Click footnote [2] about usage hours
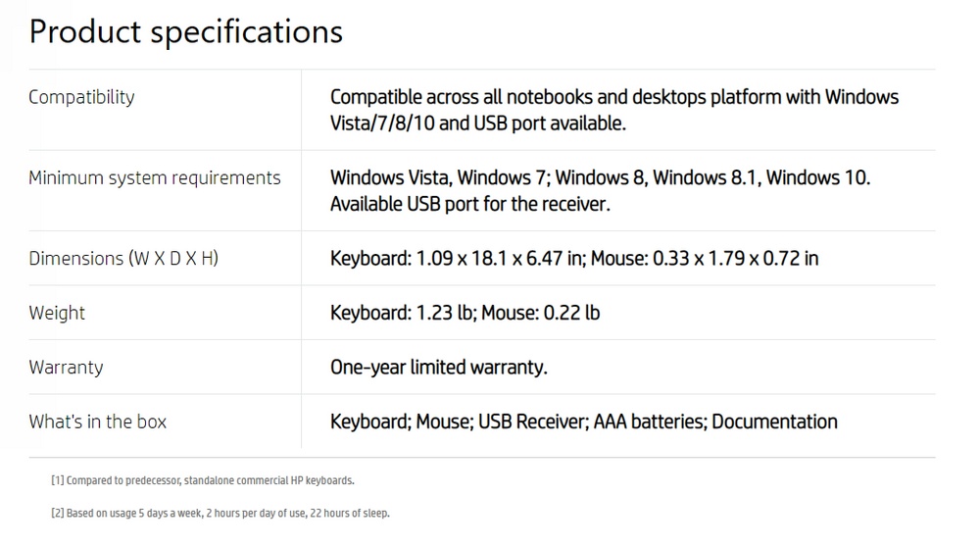 coord(220,514)
